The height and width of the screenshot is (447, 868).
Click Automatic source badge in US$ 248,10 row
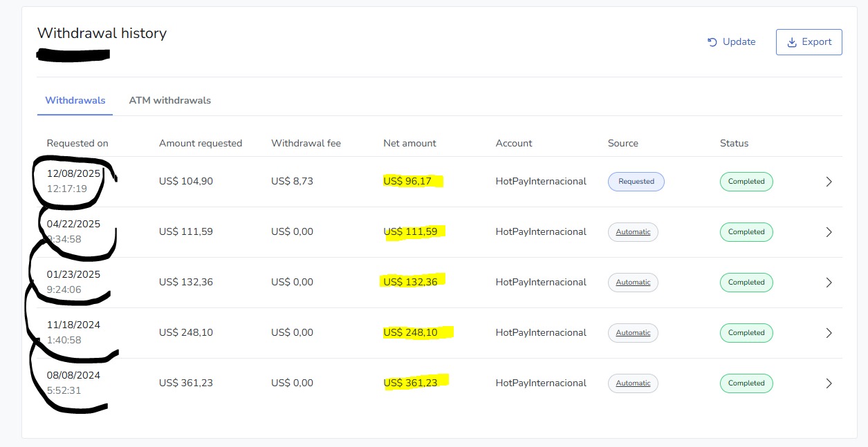coord(633,333)
